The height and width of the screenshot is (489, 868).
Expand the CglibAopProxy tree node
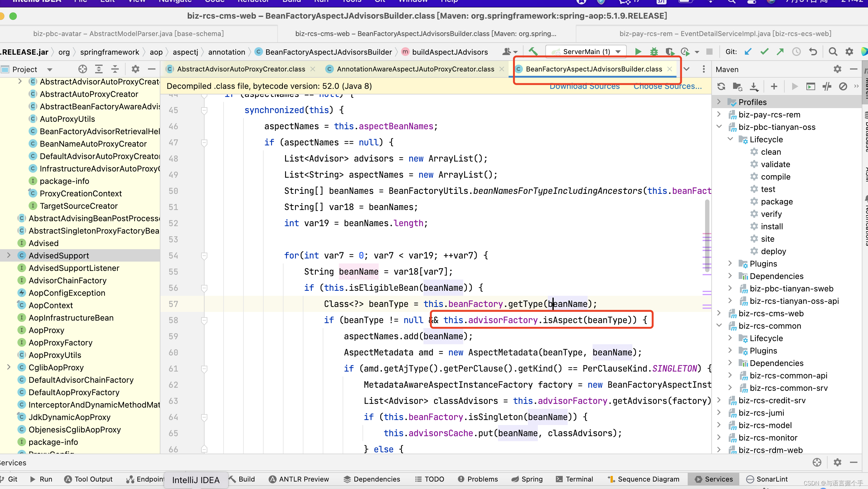point(9,368)
